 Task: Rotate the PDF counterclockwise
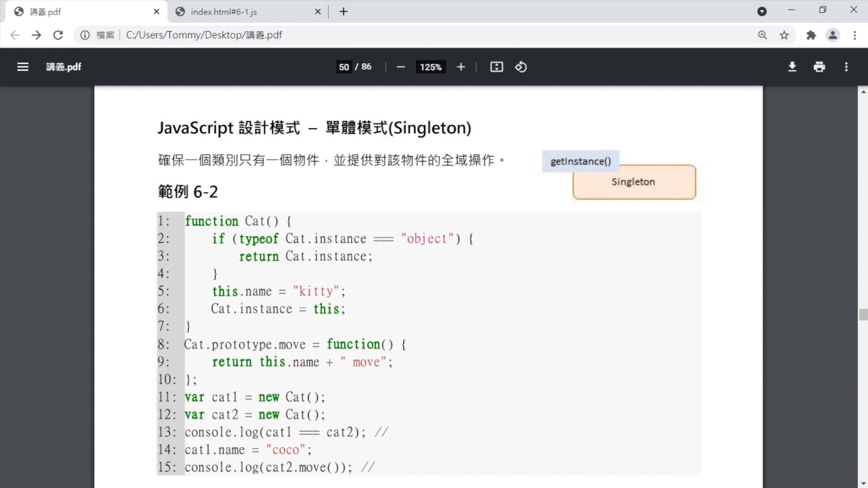521,67
